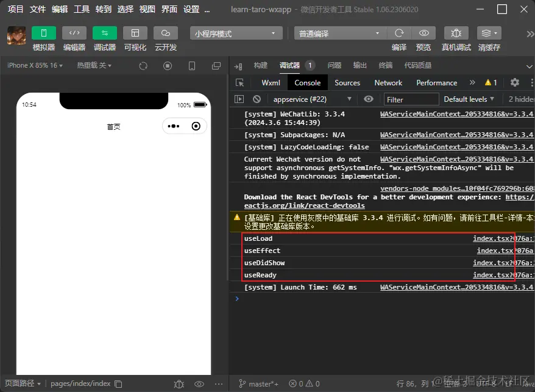Open the appservice (#22) context dropdown

[312, 99]
